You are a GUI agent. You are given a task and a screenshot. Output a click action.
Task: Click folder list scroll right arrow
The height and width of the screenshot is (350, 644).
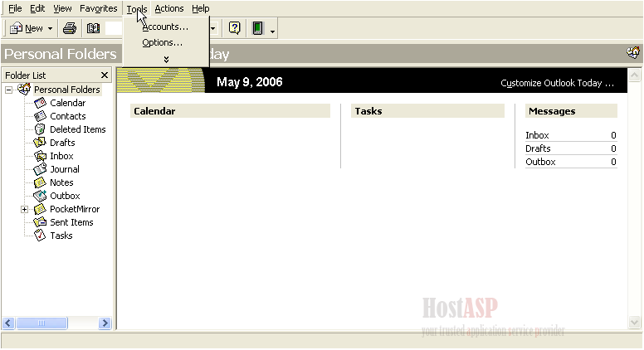tap(105, 323)
